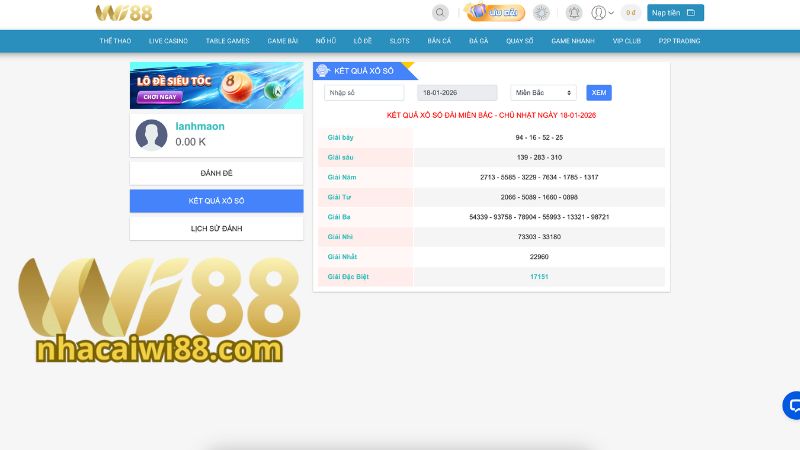Click the Giải Năm numbers starting 2713
Viewport: 800px width, 450px height.
tap(539, 178)
